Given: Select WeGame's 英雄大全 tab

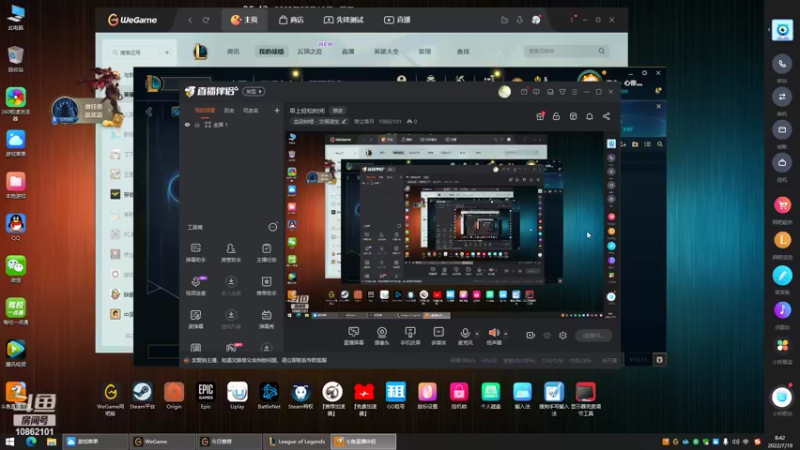Looking at the screenshot, I should click(x=386, y=52).
